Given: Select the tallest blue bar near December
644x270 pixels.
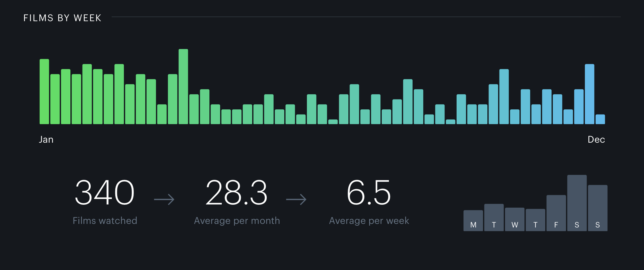Looking at the screenshot, I should (590, 94).
